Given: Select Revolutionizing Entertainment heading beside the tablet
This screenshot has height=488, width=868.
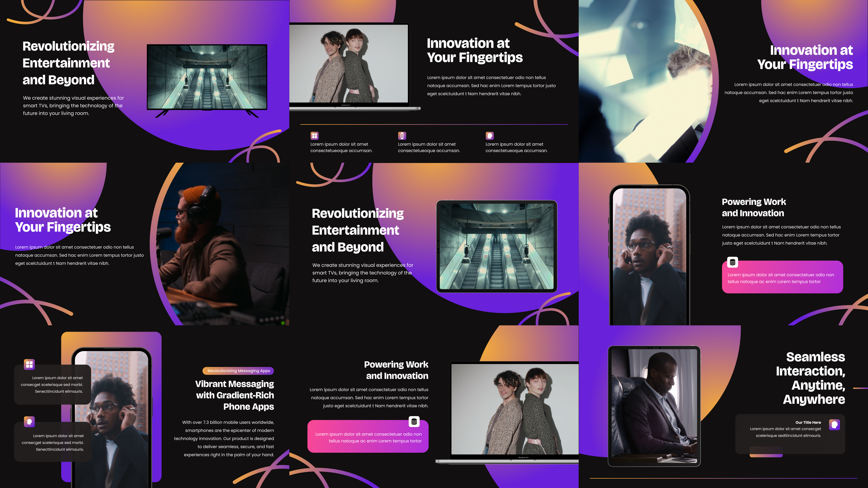Looking at the screenshot, I should click(358, 230).
